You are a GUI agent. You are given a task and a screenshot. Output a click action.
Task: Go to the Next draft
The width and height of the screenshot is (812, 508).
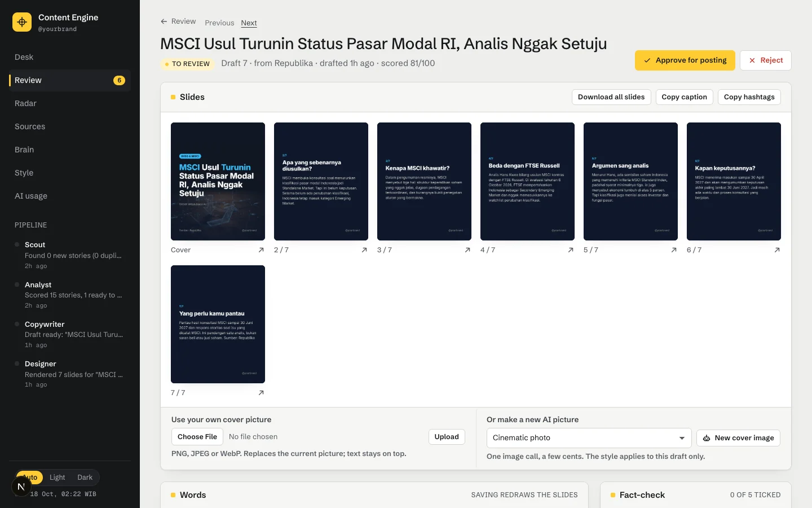pyautogui.click(x=249, y=23)
